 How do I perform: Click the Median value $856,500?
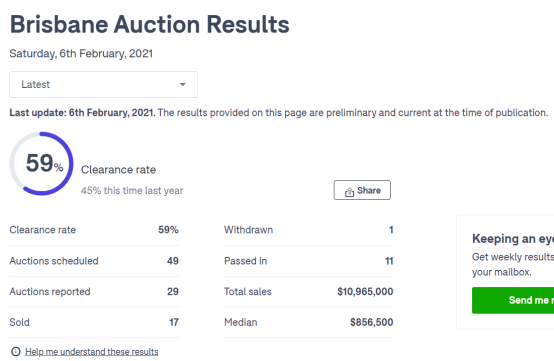(371, 322)
